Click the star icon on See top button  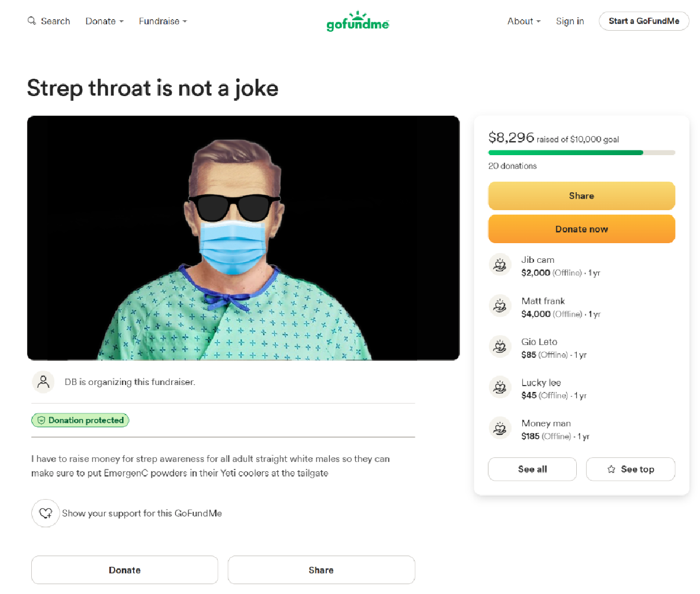(x=611, y=469)
